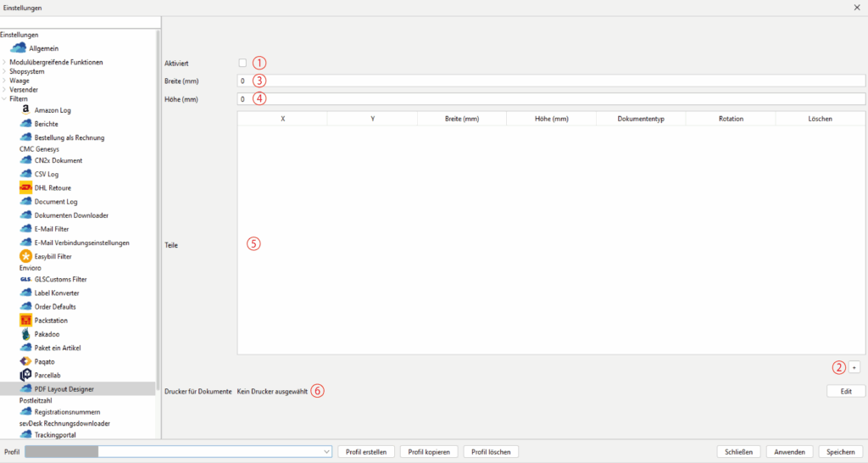Open the Label Konverter entry

(x=57, y=293)
